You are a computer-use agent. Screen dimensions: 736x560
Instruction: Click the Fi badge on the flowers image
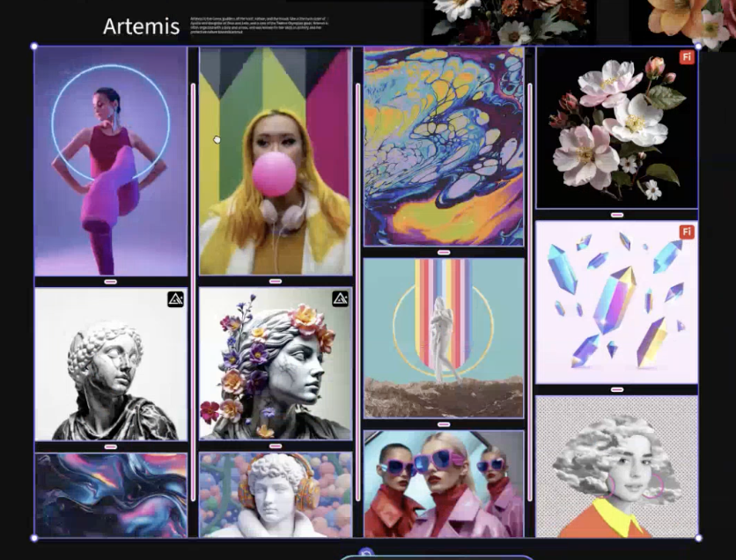tap(687, 57)
